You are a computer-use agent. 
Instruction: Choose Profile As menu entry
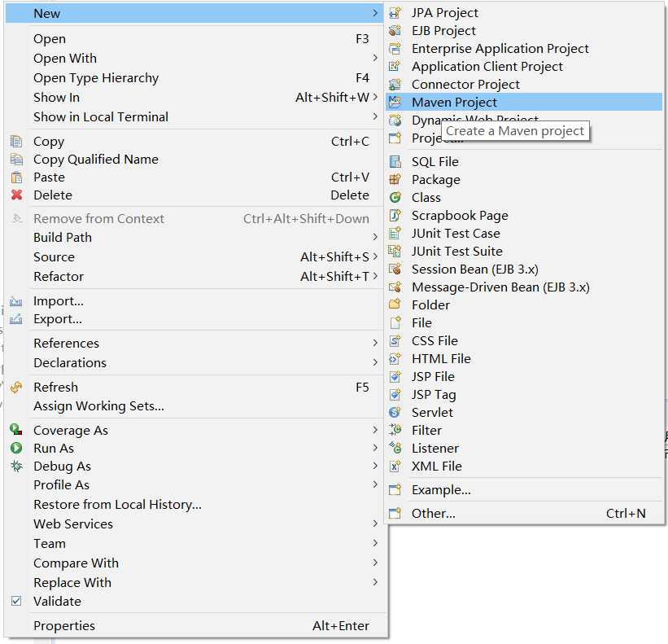196,485
